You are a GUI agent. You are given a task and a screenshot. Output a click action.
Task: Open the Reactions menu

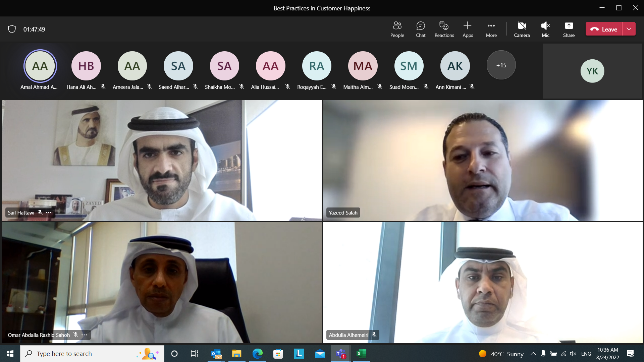(x=444, y=29)
